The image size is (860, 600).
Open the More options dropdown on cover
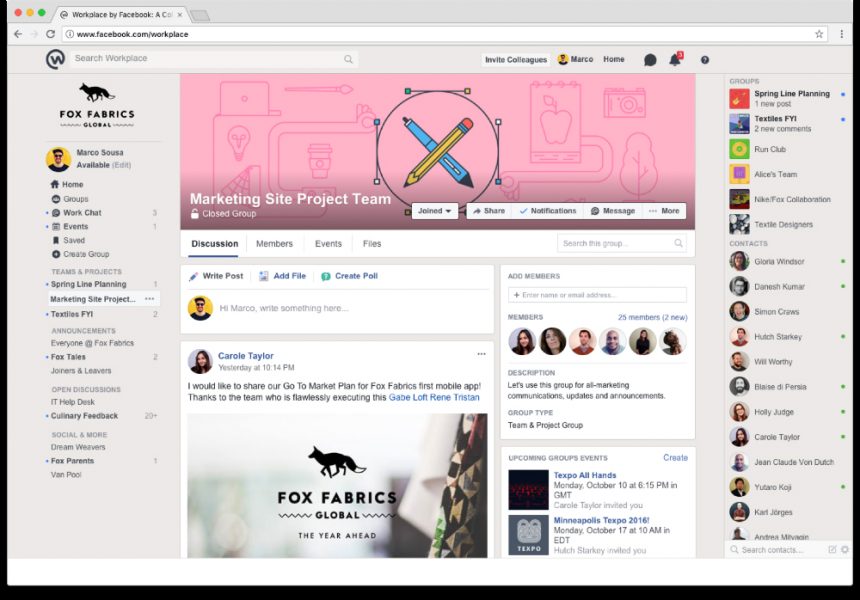click(663, 211)
